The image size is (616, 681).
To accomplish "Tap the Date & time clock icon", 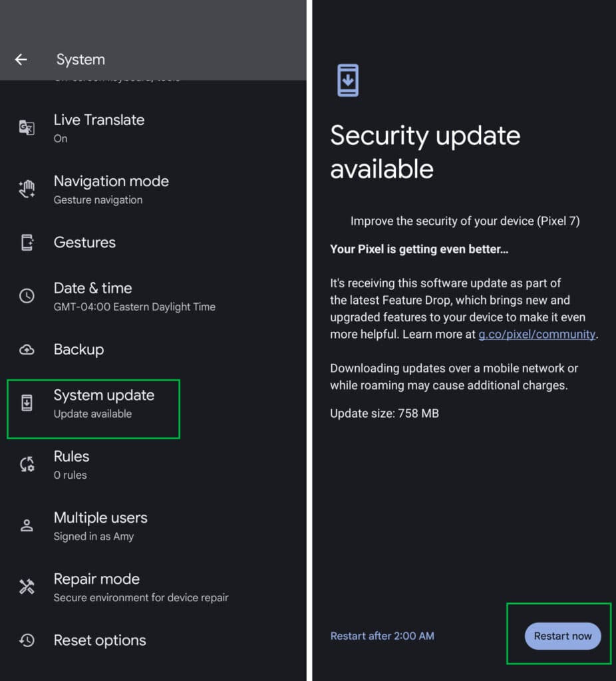I will pyautogui.click(x=27, y=296).
